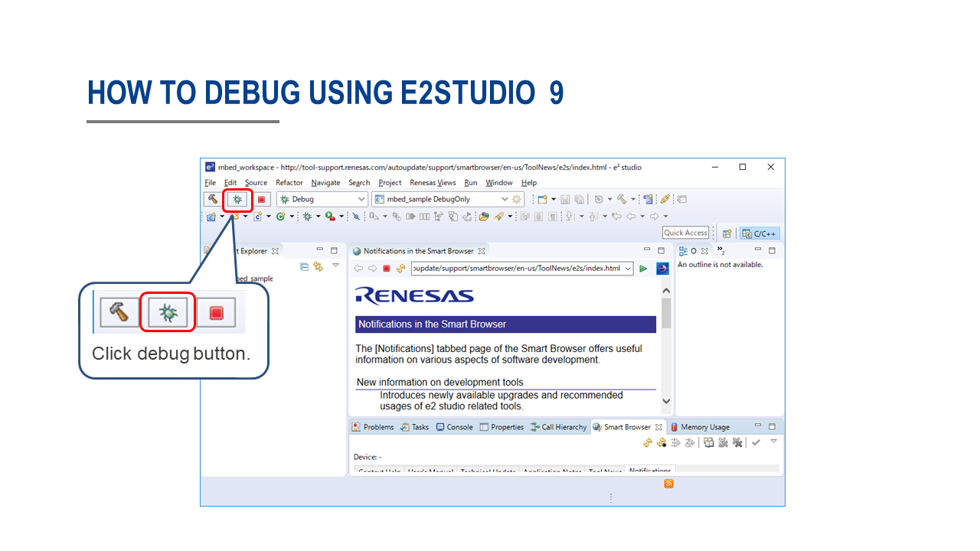Select the C/C++ perspective button

[x=760, y=233]
